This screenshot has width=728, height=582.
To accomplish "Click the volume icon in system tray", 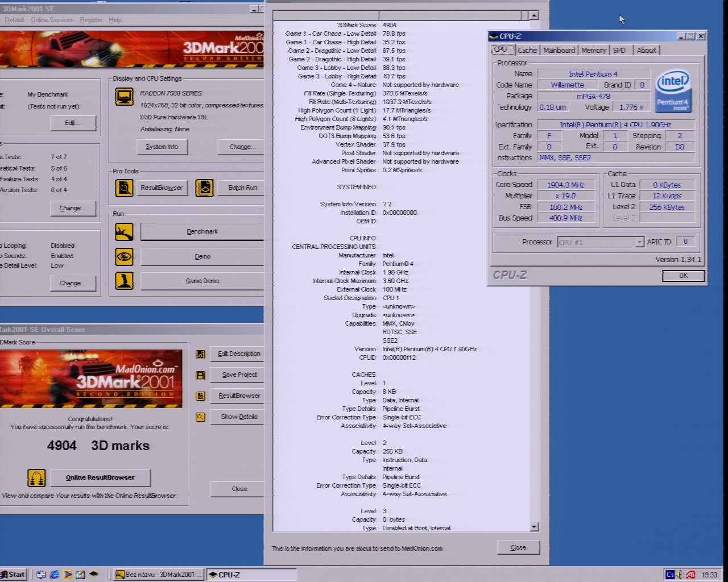I will point(680,575).
